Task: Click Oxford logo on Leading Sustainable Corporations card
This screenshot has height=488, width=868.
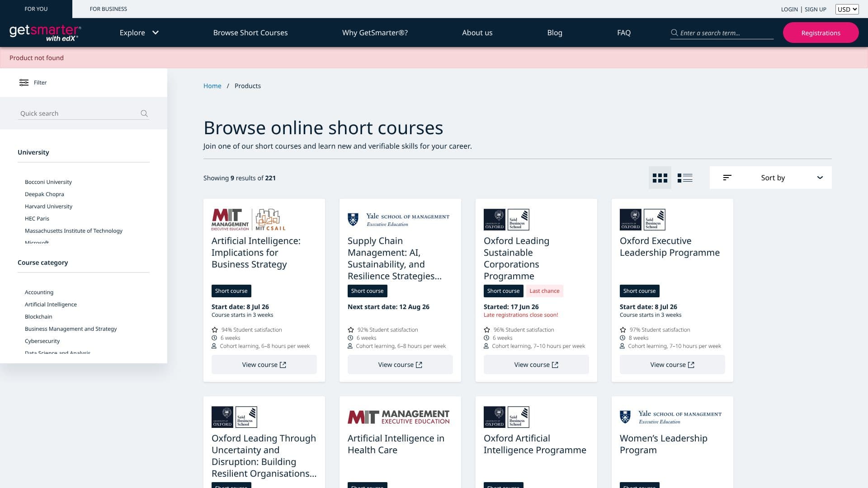Action: pos(506,220)
